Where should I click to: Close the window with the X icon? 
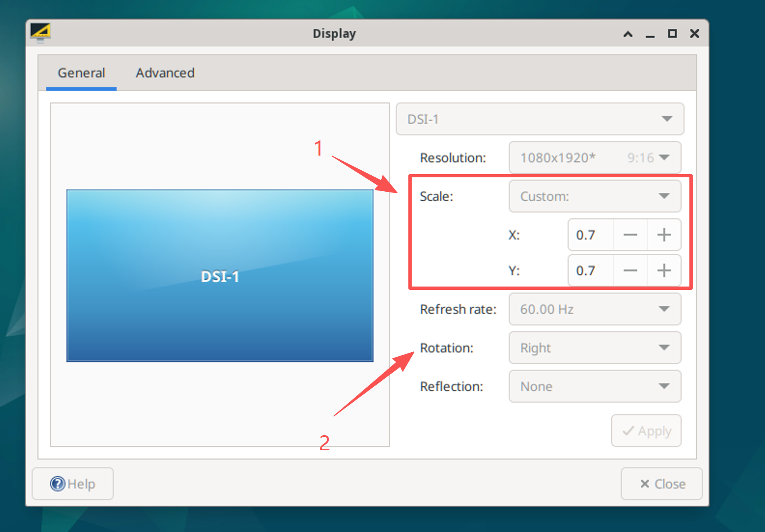[x=694, y=34]
